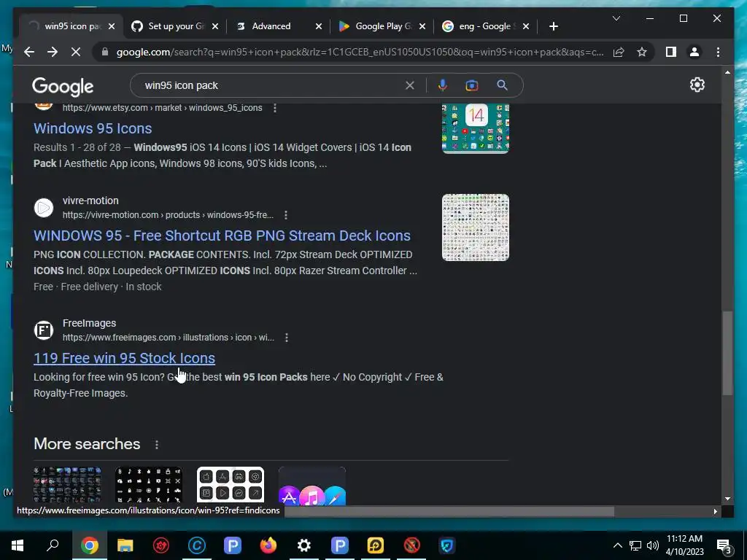Image resolution: width=747 pixels, height=560 pixels.
Task: Click the vivre-motion site favicon
Action: [44, 208]
